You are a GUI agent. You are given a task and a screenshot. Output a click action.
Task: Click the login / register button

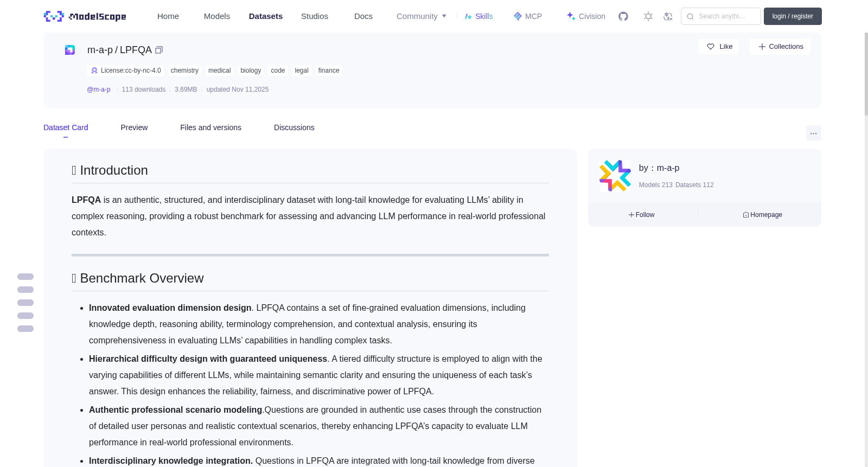coord(793,16)
